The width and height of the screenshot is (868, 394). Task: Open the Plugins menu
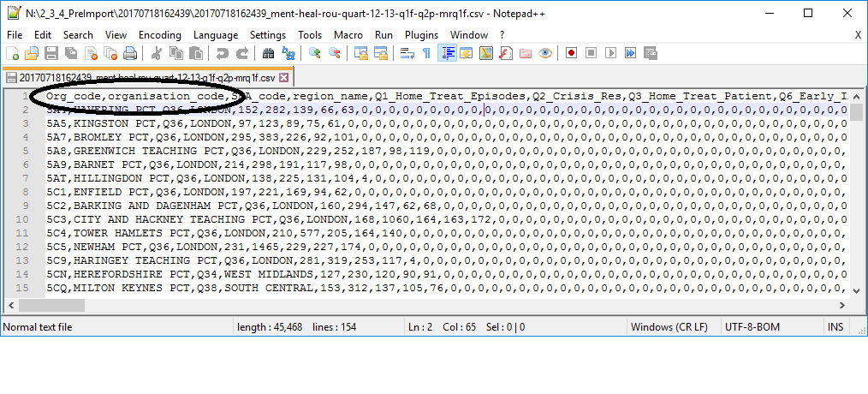coord(421,35)
